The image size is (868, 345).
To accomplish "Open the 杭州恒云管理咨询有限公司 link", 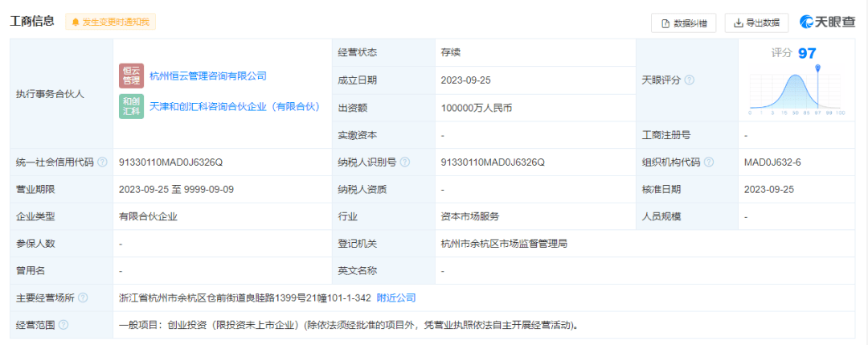I will click(x=207, y=76).
